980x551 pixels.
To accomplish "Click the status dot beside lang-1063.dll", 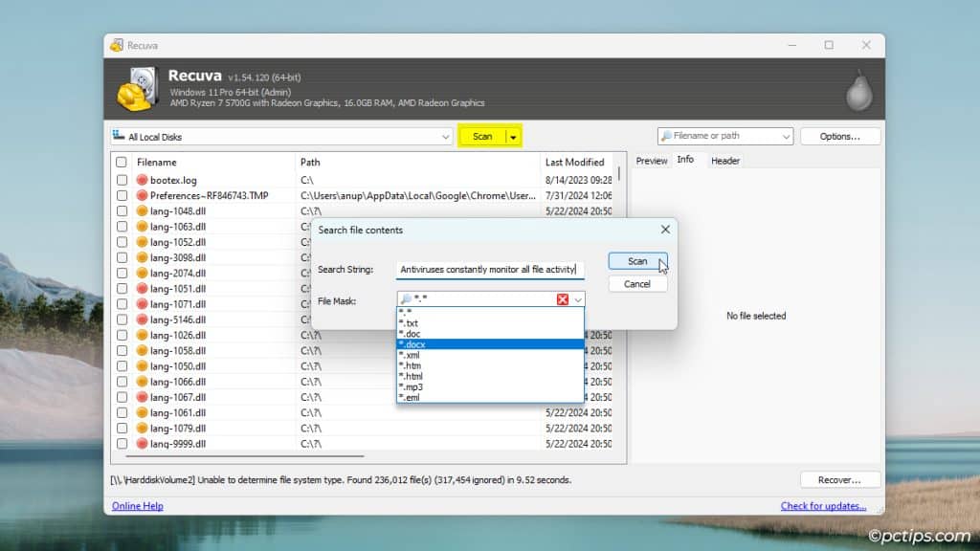I will 142,227.
